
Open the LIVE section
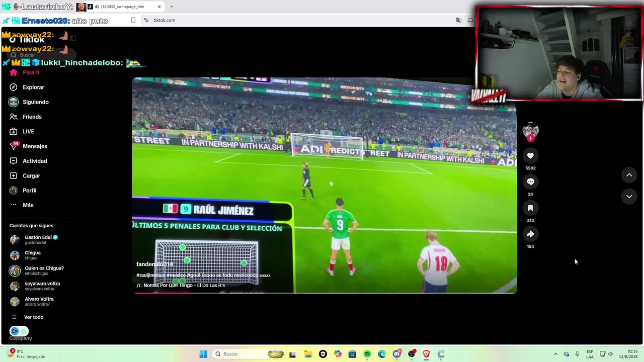pos(22,132)
